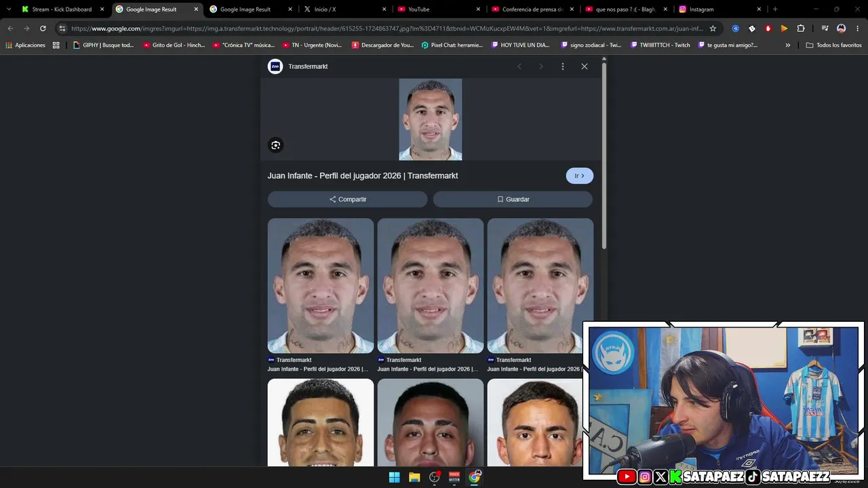
Task: Go forward with the browser forward arrow
Action: click(x=26, y=28)
